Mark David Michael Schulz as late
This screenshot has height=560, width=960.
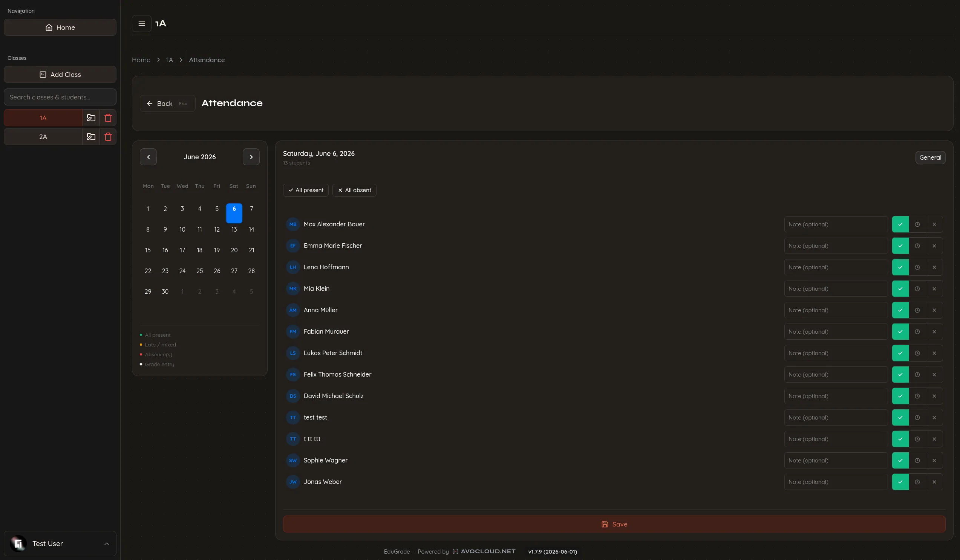(917, 396)
